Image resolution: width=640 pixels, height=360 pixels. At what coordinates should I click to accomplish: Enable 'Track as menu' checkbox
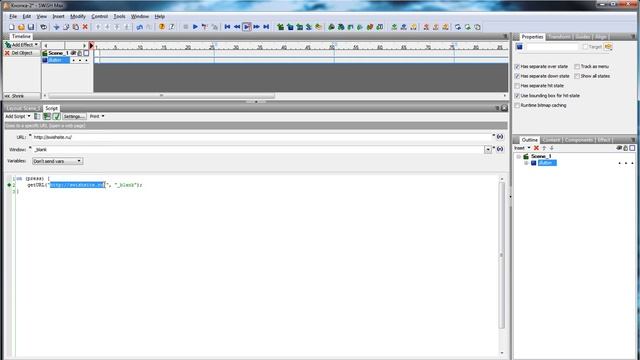[577, 67]
